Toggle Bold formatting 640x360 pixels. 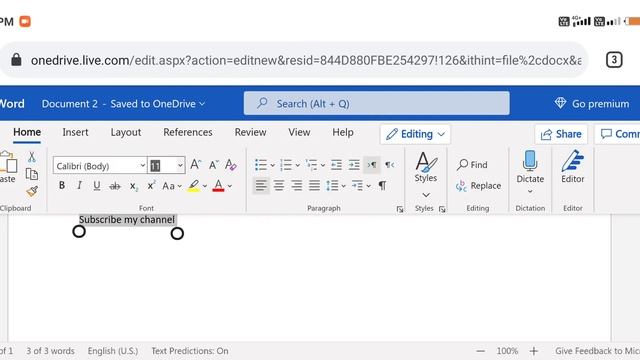[62, 185]
